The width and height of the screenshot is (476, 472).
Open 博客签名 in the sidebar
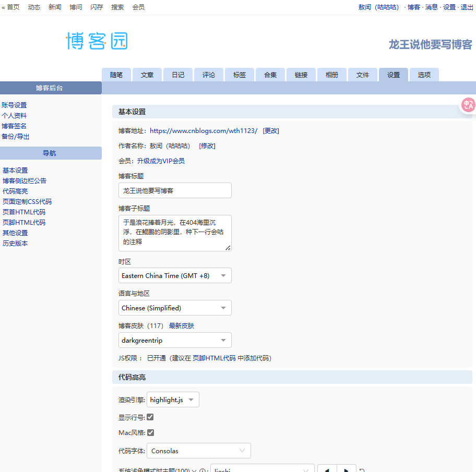click(x=14, y=126)
